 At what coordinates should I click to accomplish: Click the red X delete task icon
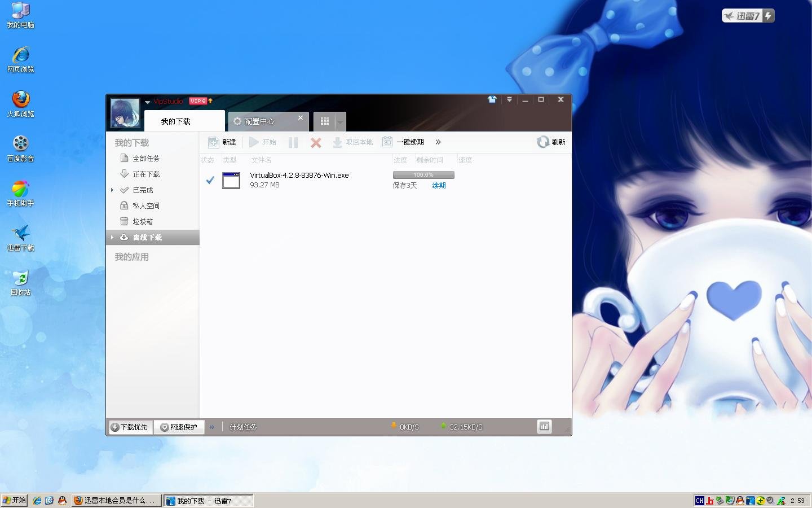coord(316,143)
